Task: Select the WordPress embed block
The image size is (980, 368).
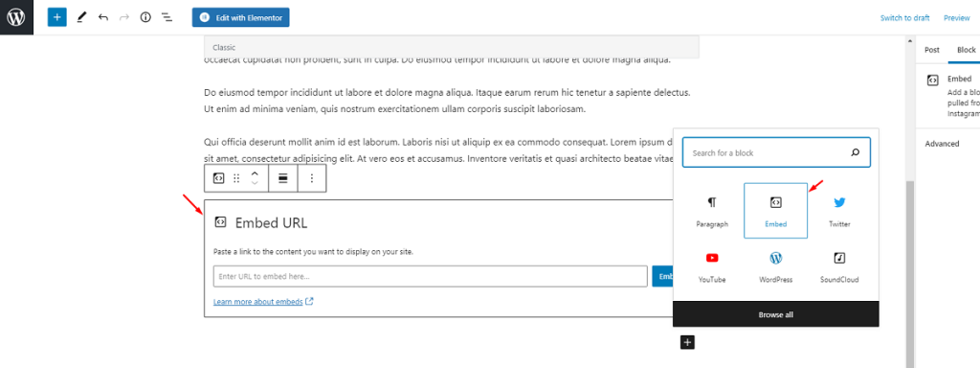Action: (x=775, y=266)
